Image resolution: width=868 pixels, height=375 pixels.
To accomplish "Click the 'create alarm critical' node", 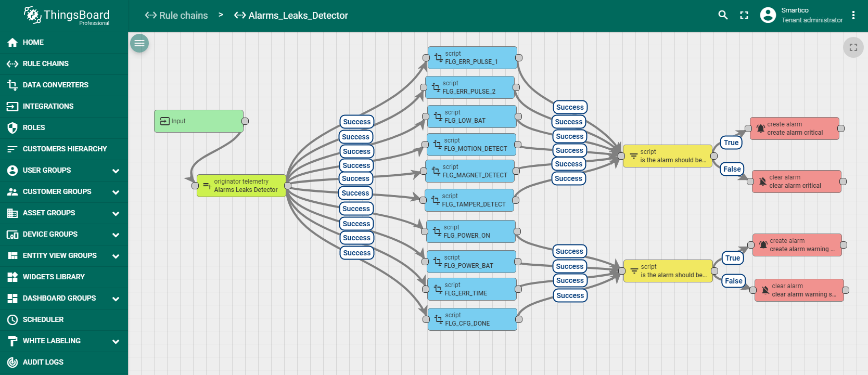I will pyautogui.click(x=794, y=128).
